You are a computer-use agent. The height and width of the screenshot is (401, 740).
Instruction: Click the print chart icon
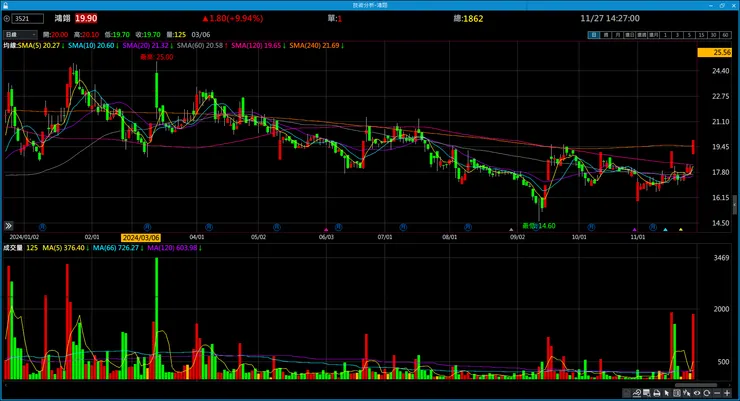656,393
